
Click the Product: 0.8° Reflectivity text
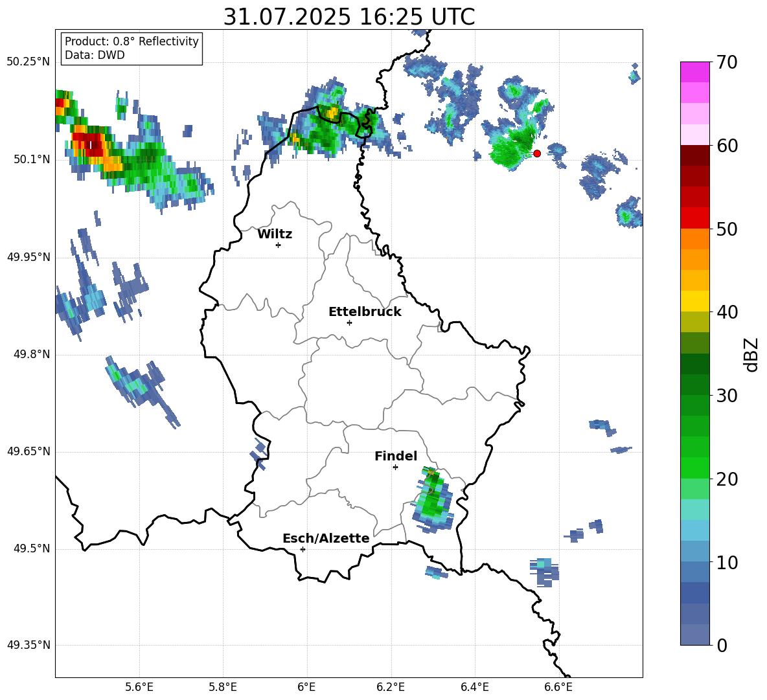point(132,41)
